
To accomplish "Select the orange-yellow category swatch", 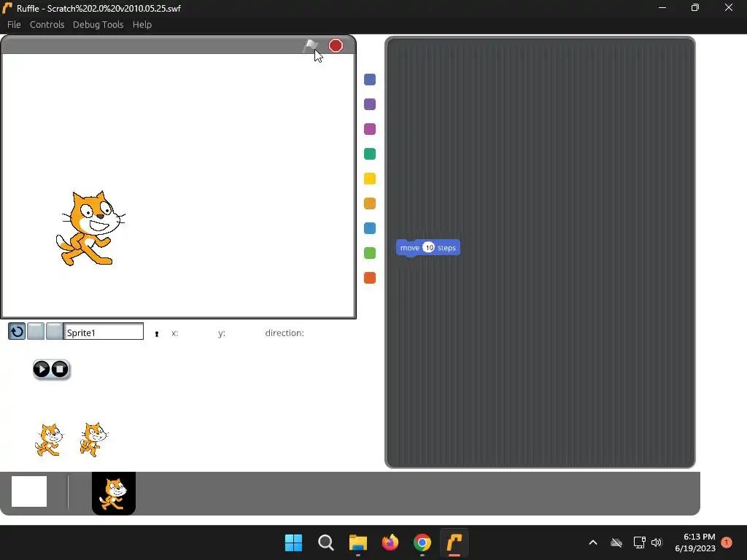I will tap(370, 203).
